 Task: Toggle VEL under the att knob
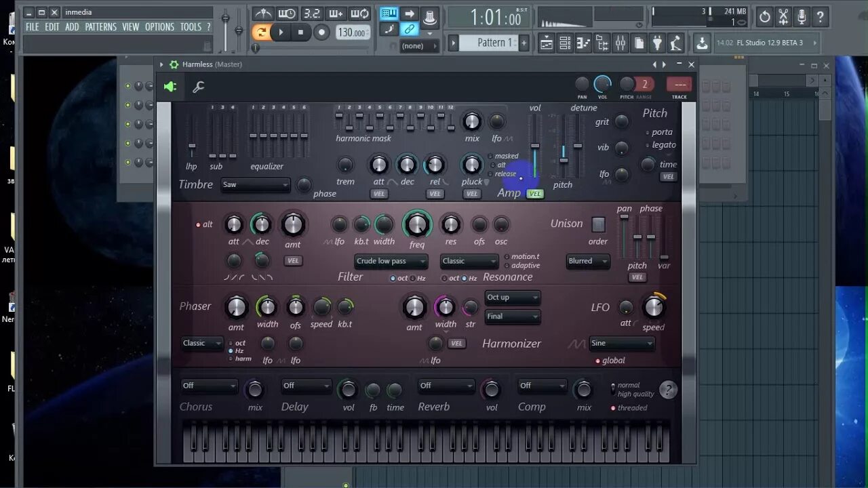coord(378,194)
